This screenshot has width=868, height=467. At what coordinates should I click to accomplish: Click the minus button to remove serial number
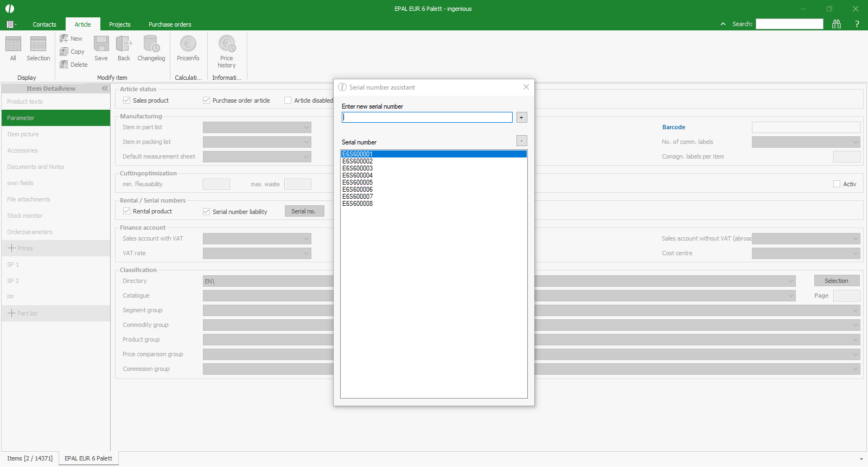tap(521, 141)
